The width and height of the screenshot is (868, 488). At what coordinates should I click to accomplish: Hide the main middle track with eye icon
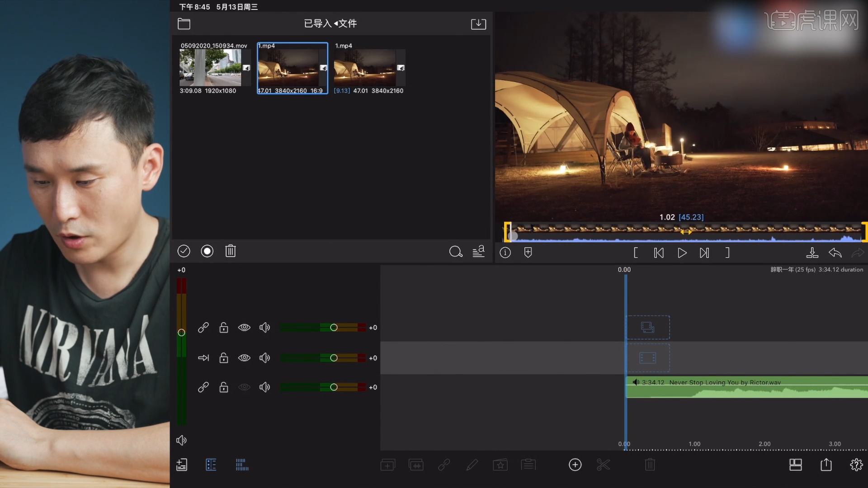coord(244,358)
